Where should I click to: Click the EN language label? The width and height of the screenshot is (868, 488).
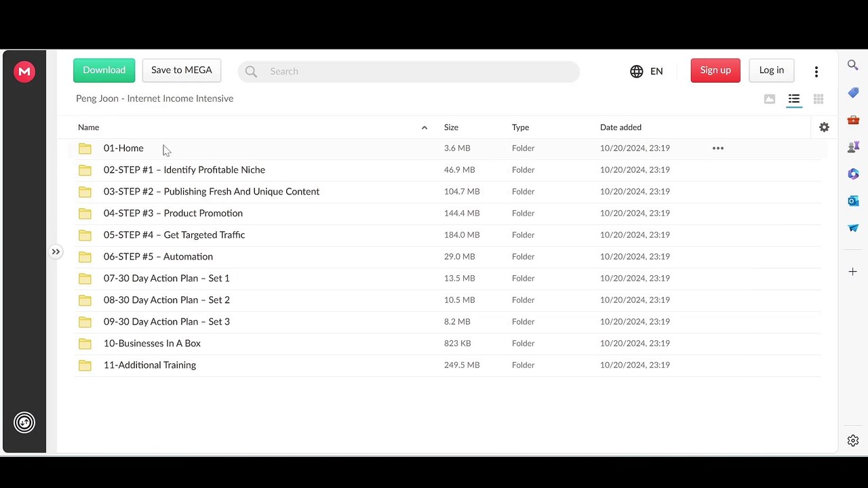pos(656,71)
